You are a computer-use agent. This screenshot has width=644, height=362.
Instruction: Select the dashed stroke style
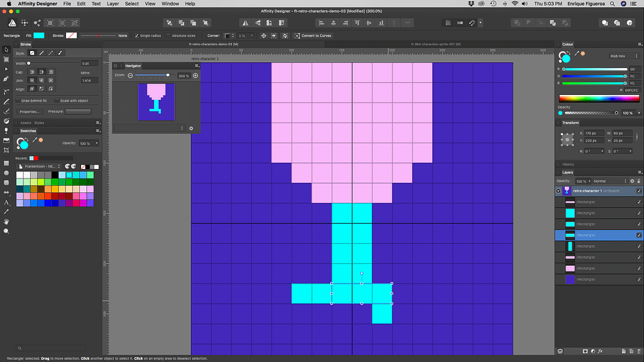[51, 53]
